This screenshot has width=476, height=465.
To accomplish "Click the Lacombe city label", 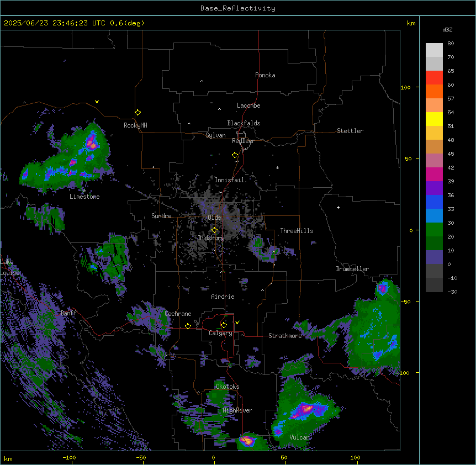I will coord(248,105).
